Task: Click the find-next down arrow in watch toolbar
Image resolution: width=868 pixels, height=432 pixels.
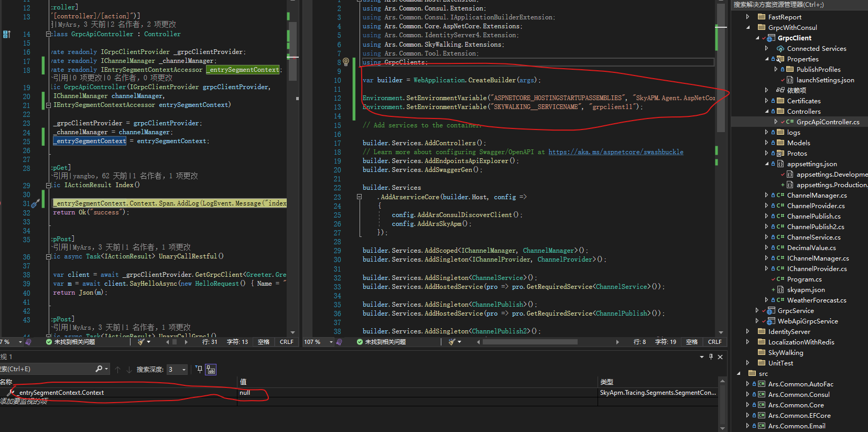Action: point(129,369)
